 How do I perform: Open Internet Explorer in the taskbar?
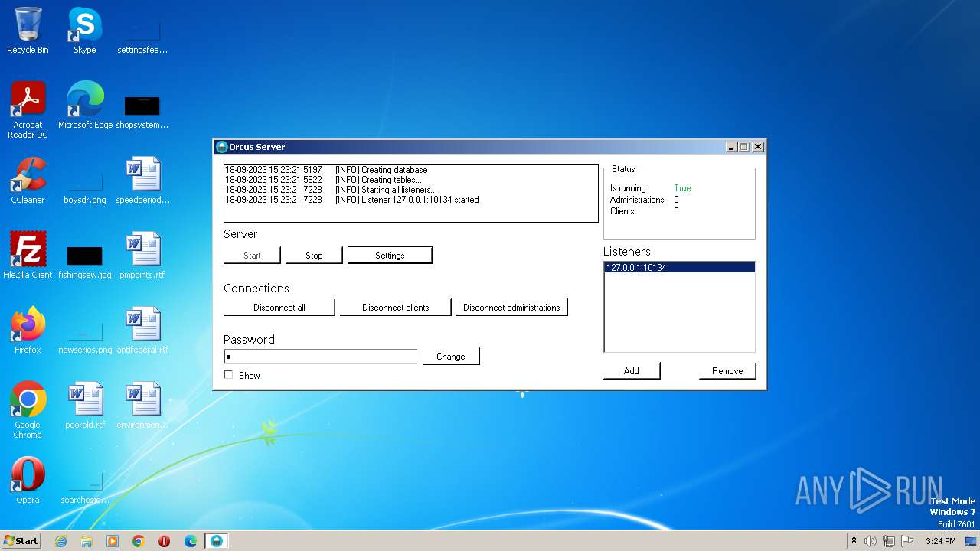(x=61, y=541)
